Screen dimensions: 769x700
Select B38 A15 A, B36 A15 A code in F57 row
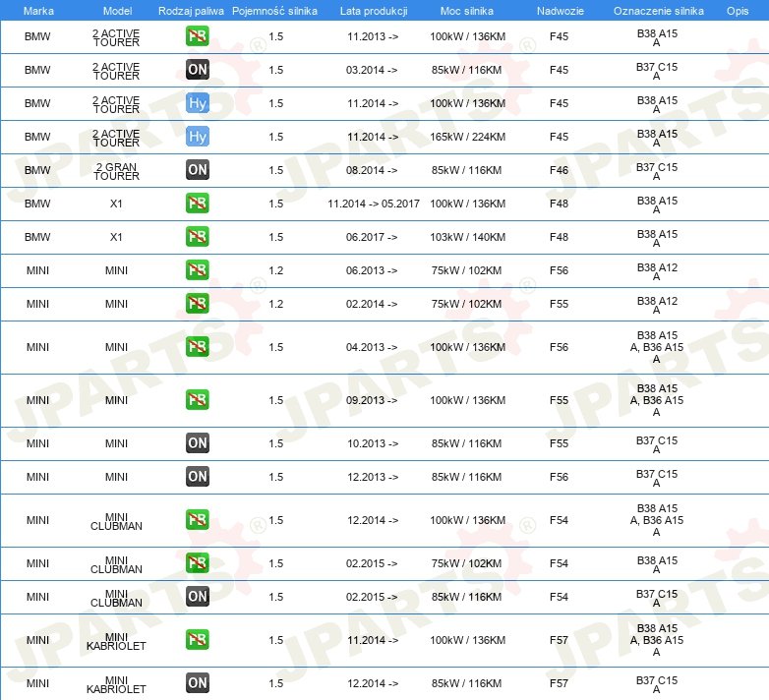(657, 640)
